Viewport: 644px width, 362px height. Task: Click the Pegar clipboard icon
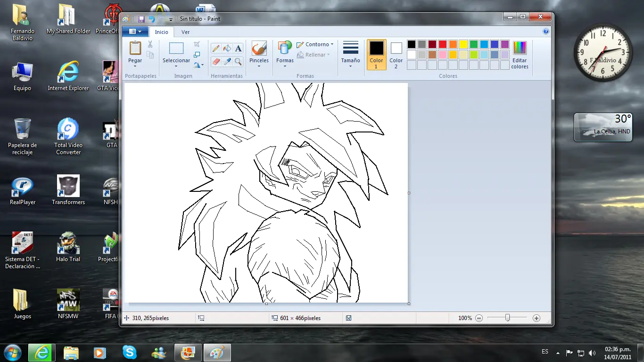(x=135, y=48)
